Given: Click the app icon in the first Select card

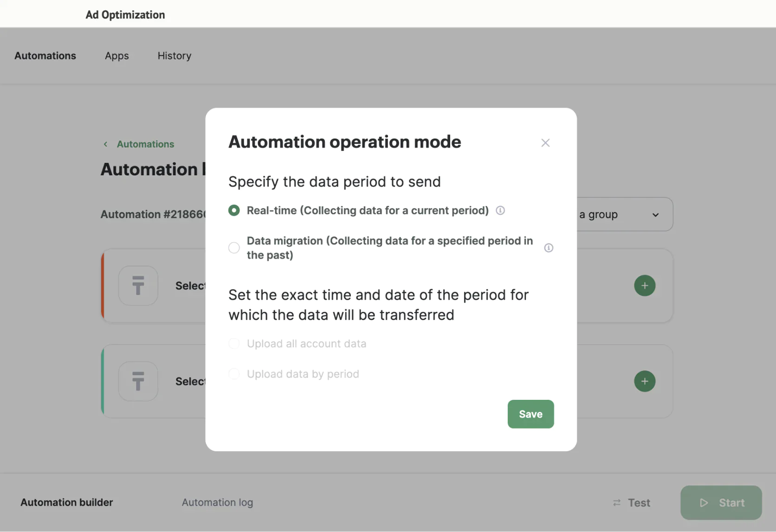Looking at the screenshot, I should 138,285.
